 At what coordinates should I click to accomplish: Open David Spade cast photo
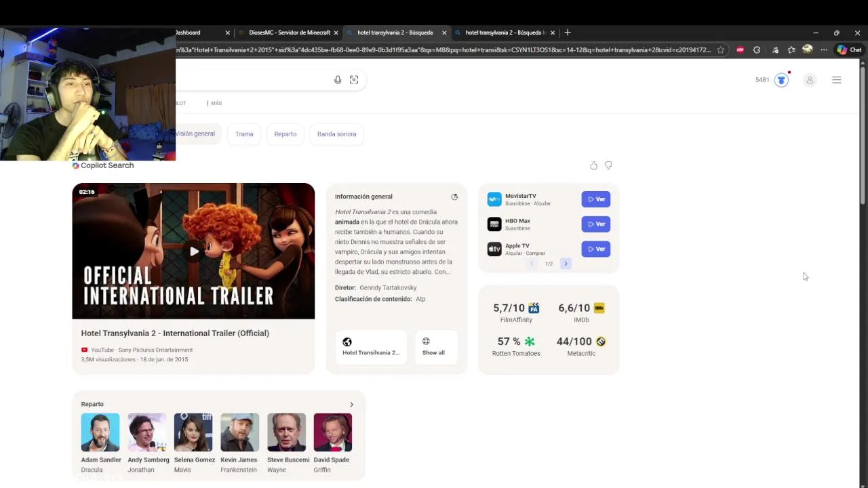pyautogui.click(x=333, y=432)
